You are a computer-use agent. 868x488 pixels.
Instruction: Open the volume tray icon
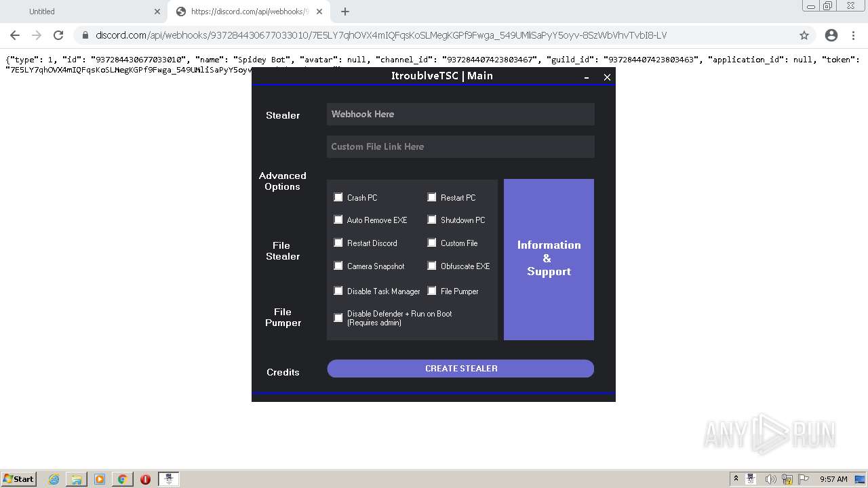click(x=771, y=479)
